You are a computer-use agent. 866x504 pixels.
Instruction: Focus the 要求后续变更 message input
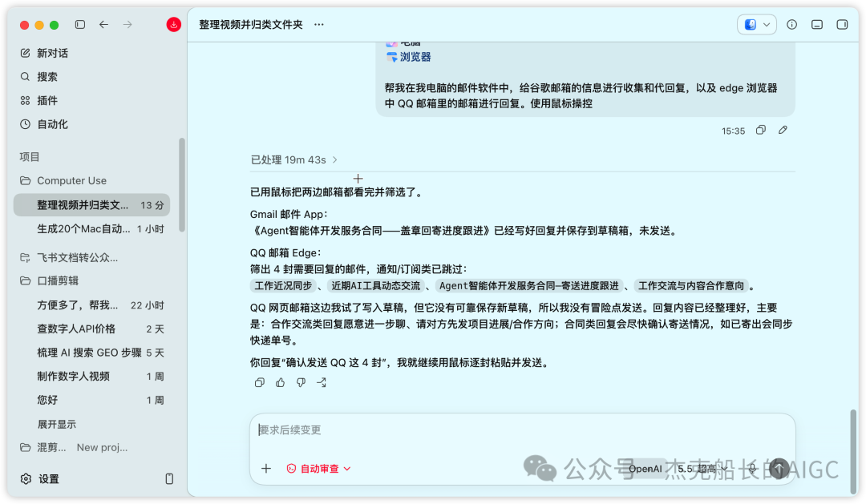(522, 430)
